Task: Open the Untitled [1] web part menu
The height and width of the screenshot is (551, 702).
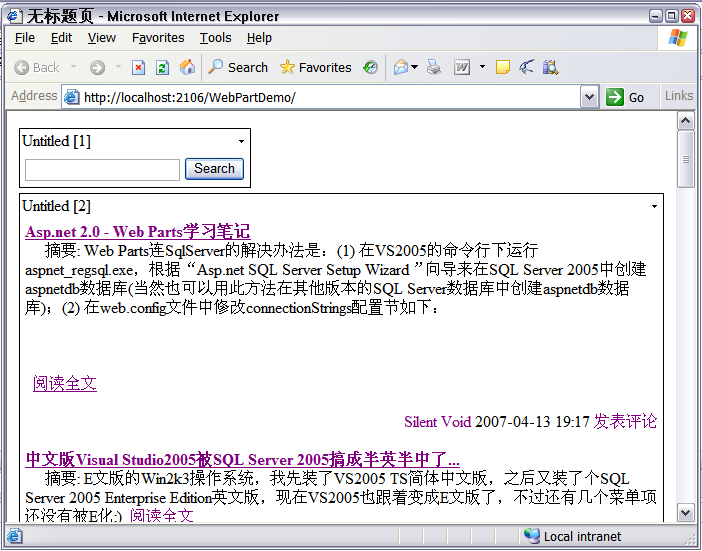Action: tap(241, 142)
